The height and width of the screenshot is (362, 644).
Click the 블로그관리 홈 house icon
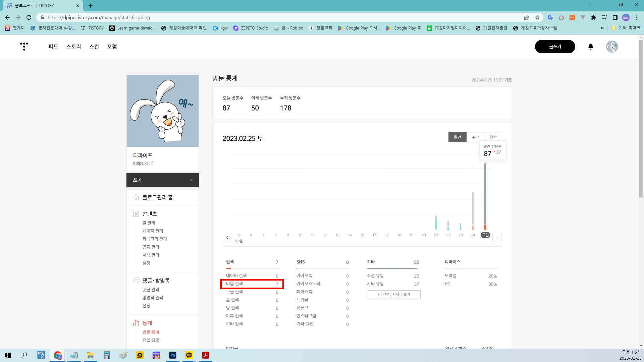pos(136,197)
